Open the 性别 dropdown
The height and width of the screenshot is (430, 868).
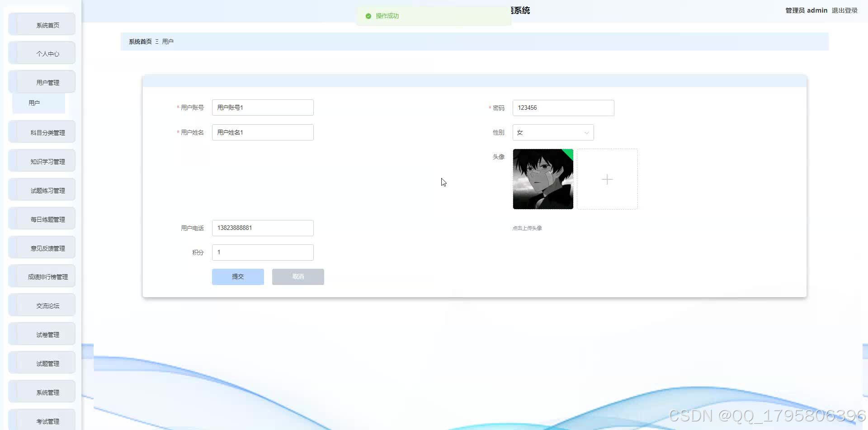tap(553, 132)
